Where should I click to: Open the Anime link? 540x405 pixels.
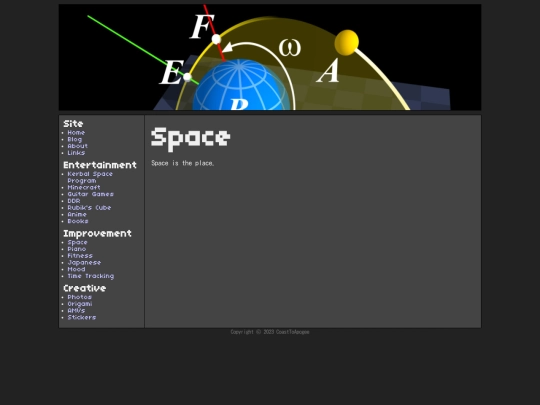click(77, 214)
